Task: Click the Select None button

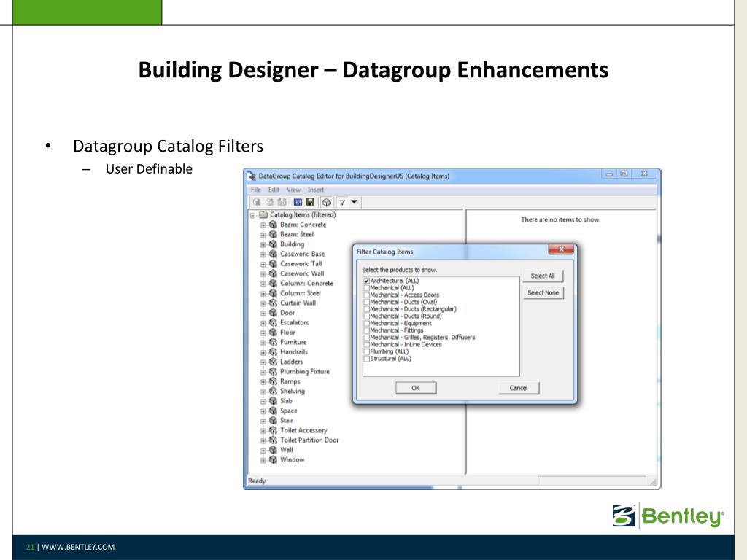Action: 543,292
